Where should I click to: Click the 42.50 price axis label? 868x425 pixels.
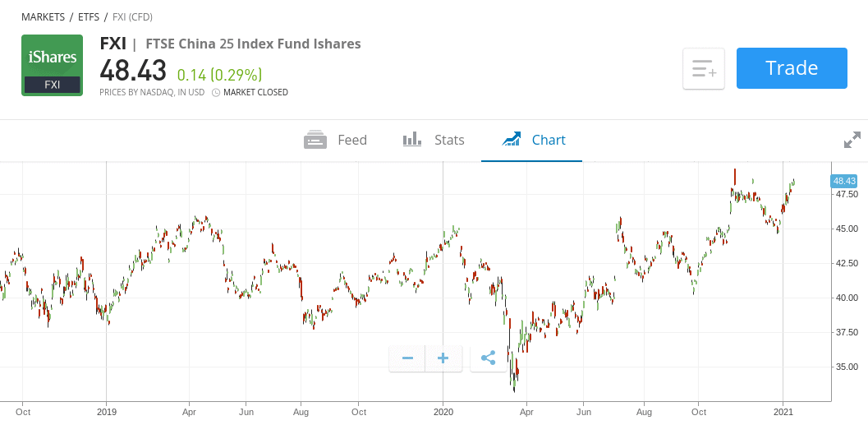pyautogui.click(x=847, y=263)
